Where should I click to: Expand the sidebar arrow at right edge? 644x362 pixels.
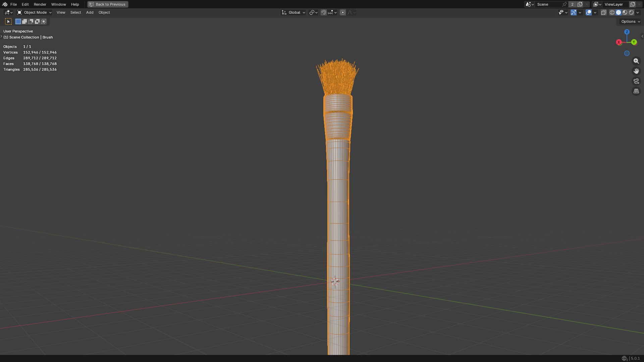[642, 36]
